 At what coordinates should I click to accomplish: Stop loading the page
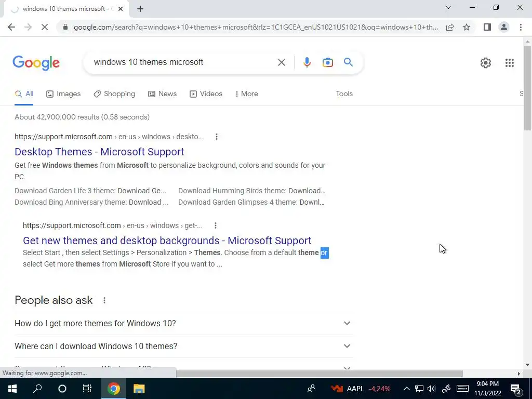pos(45,27)
